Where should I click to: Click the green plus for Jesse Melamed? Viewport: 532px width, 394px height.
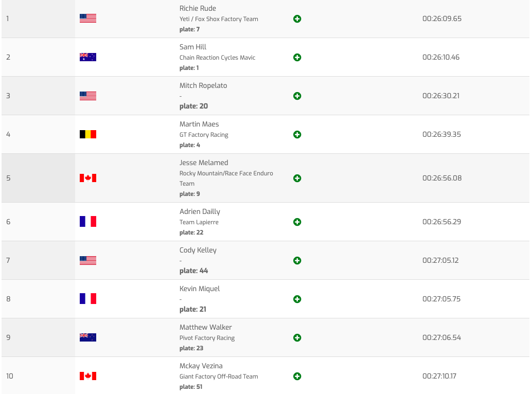click(297, 178)
